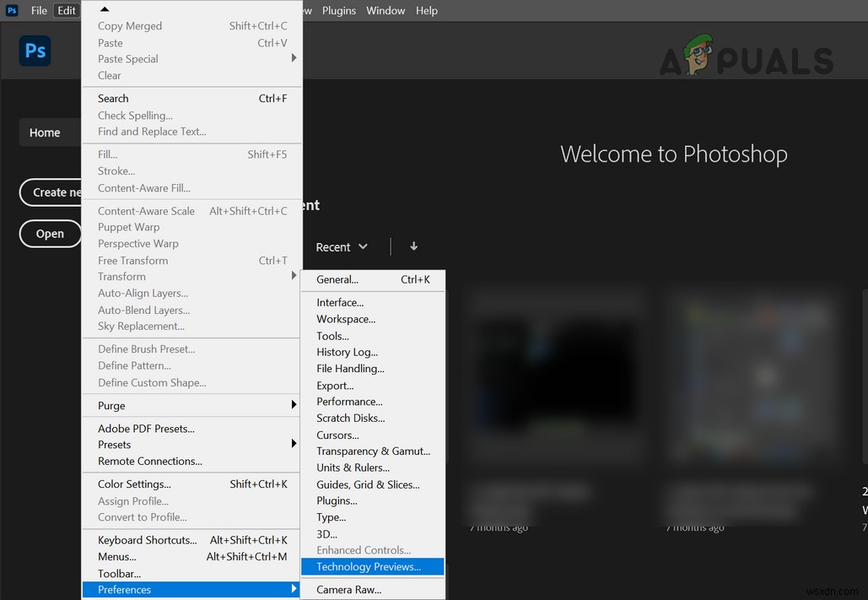This screenshot has height=600, width=868.
Task: Expand the Presets submenu
Action: coord(191,445)
